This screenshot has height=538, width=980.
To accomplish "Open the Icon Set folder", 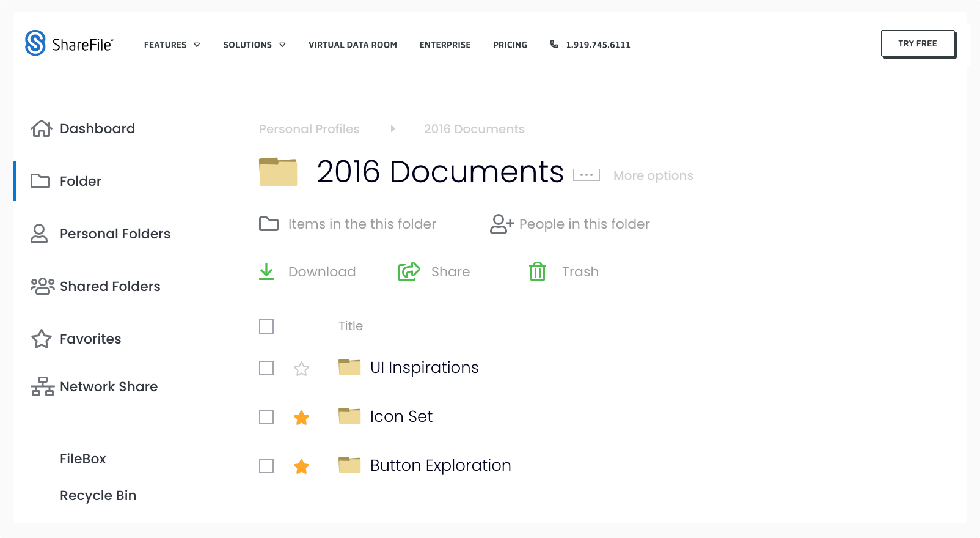I will click(401, 416).
